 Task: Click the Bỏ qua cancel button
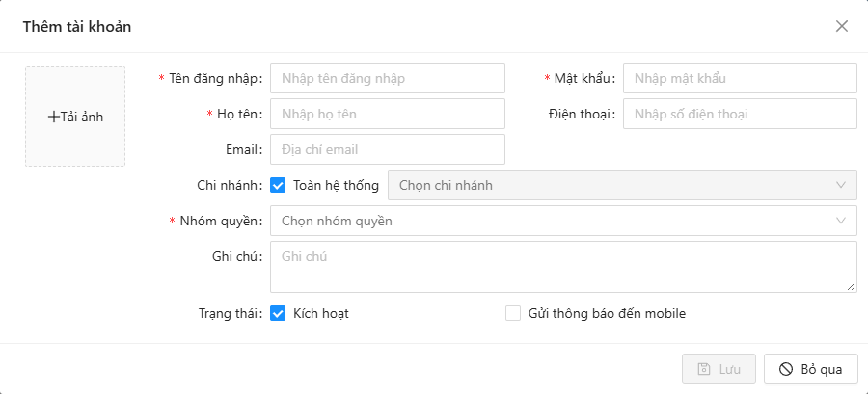point(811,369)
